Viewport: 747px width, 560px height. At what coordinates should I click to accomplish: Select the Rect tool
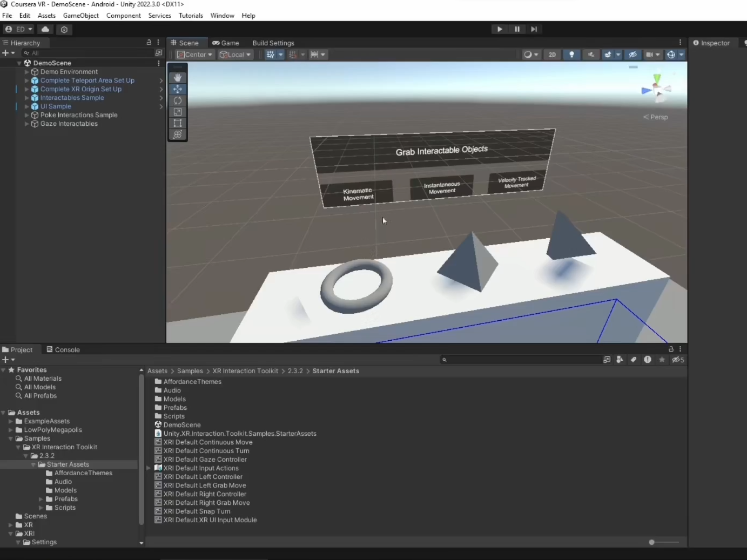(x=178, y=123)
